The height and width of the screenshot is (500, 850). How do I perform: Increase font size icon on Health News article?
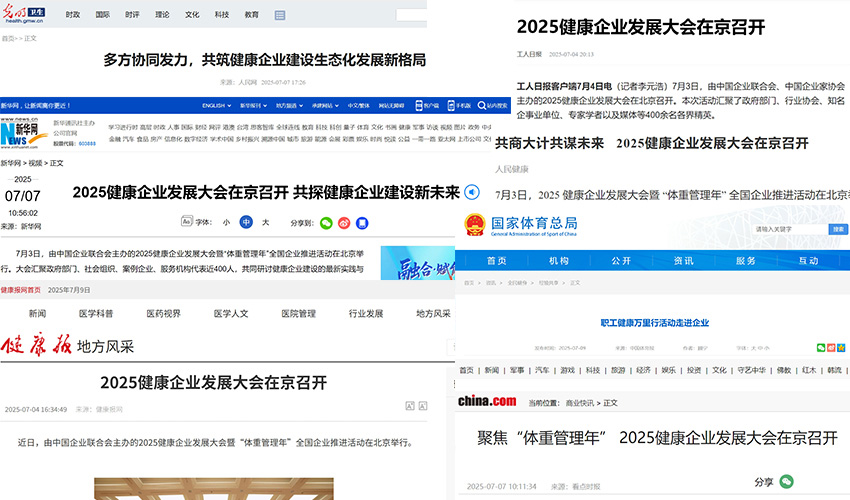410,406
